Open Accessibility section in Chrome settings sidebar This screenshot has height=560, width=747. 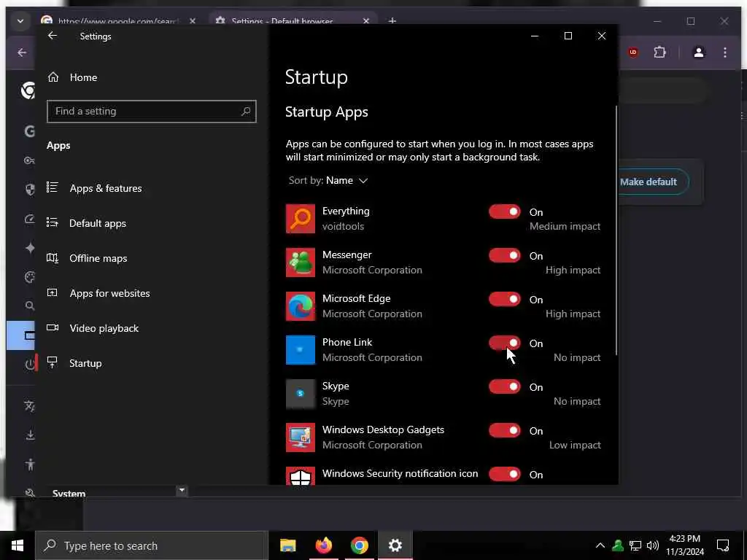coord(29,464)
